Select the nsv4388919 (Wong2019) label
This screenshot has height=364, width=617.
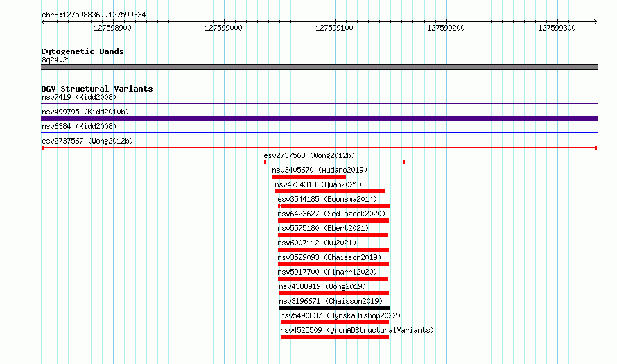[x=322, y=286]
